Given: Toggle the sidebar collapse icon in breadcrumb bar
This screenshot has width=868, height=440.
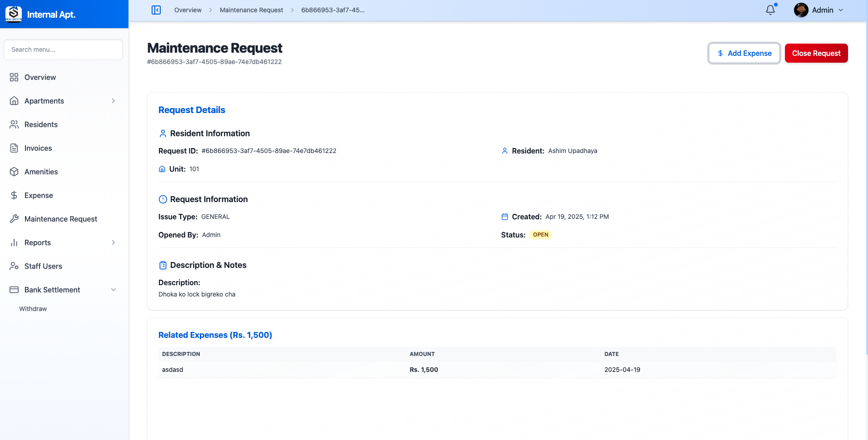Looking at the screenshot, I should (x=156, y=10).
